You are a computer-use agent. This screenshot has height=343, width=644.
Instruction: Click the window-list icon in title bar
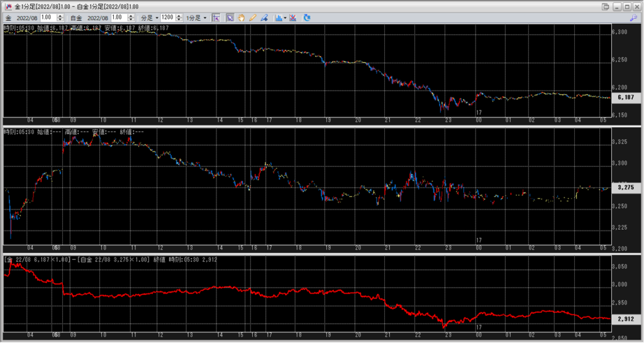coord(606,6)
